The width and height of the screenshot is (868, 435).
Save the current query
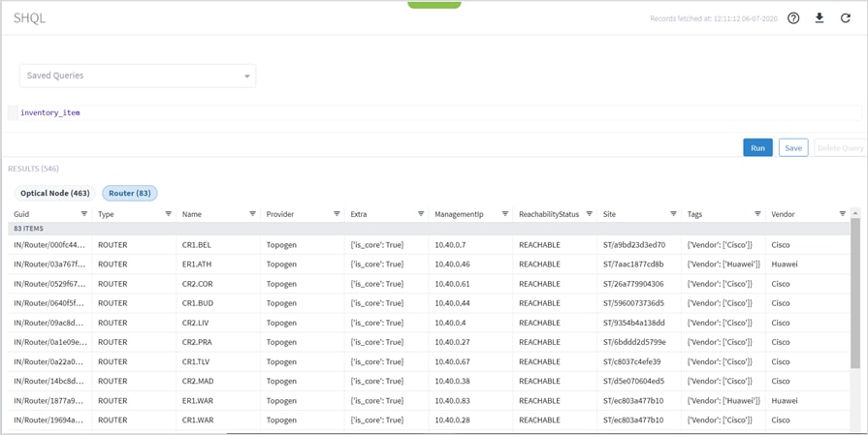click(x=793, y=147)
